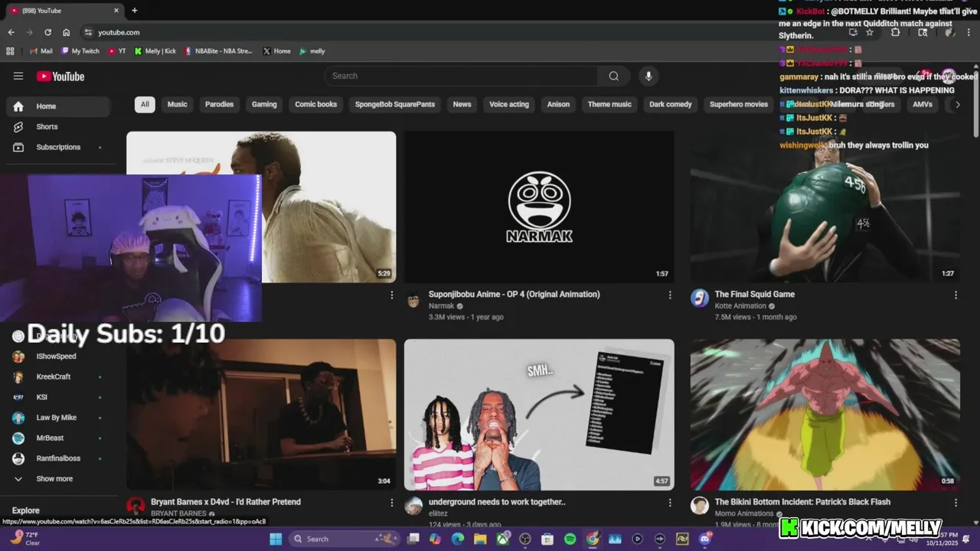The image size is (980, 551).
Task: Select the News filter chip
Action: click(462, 104)
